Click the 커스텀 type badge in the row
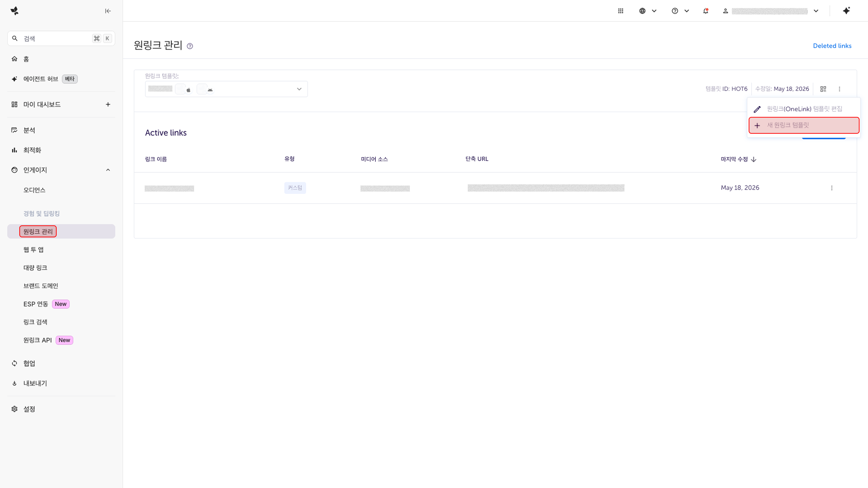The width and height of the screenshot is (868, 488). click(295, 188)
